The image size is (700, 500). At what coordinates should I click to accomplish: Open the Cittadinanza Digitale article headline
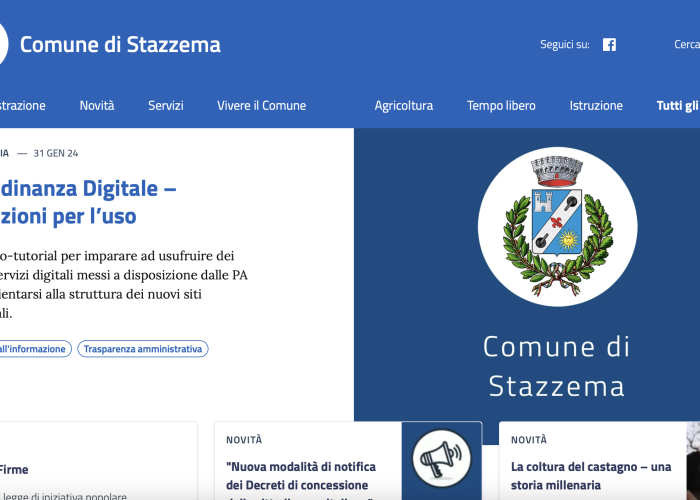[88, 202]
